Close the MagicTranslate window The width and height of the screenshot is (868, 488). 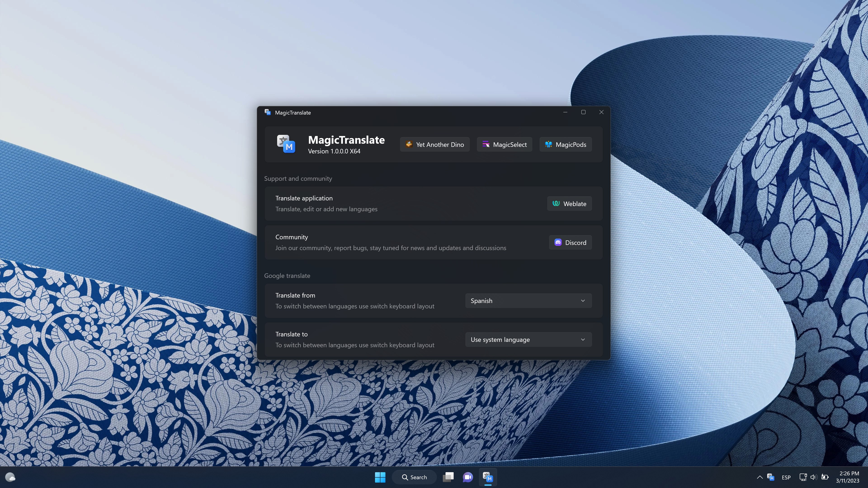click(601, 112)
